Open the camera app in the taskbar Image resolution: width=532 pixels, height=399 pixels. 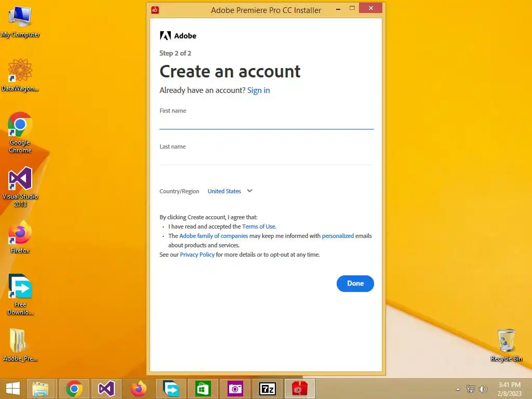coord(235,389)
